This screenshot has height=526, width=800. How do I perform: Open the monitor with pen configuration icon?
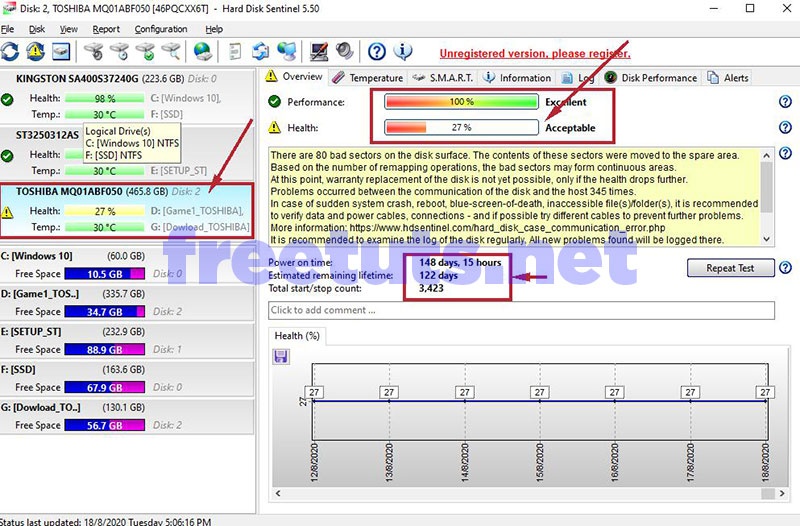[319, 52]
